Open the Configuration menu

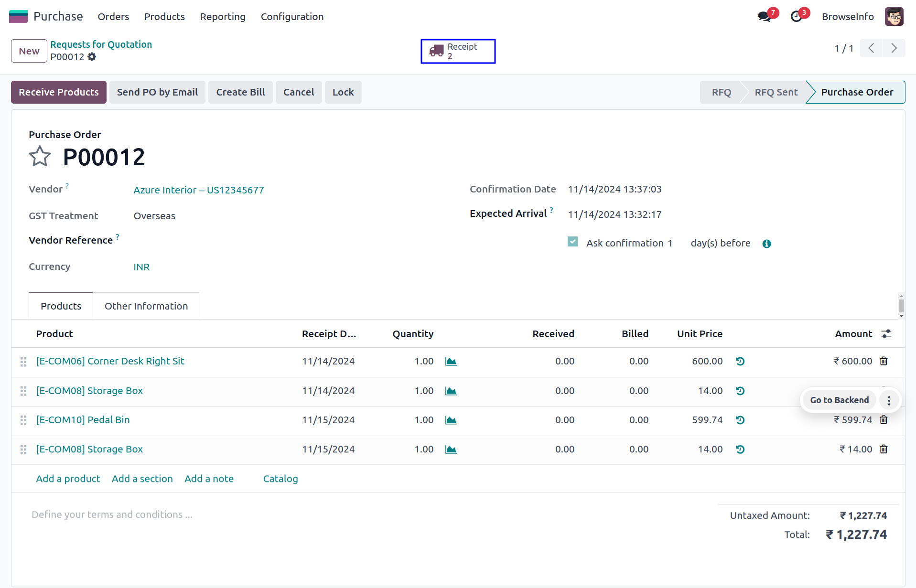pos(292,17)
